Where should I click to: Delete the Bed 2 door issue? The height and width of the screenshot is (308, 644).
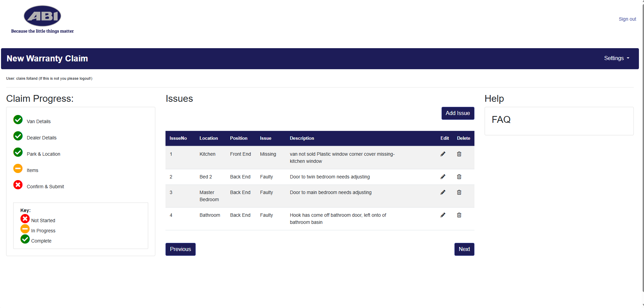(459, 177)
